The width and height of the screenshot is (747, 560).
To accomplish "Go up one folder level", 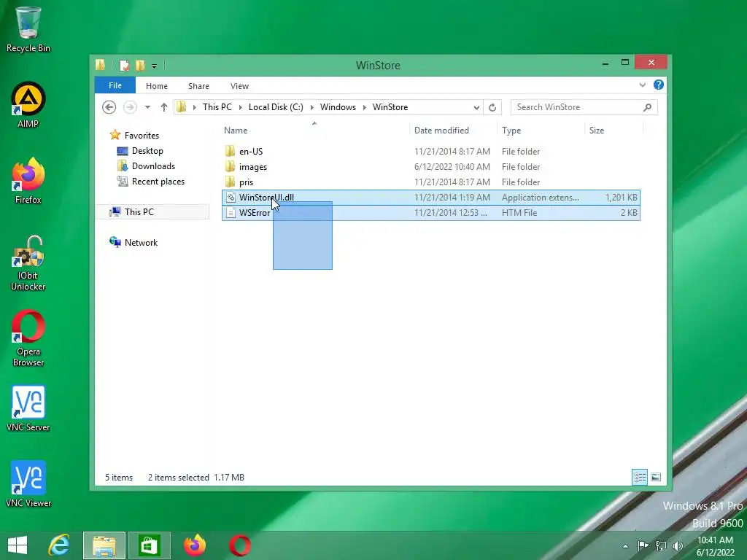I will [164, 107].
